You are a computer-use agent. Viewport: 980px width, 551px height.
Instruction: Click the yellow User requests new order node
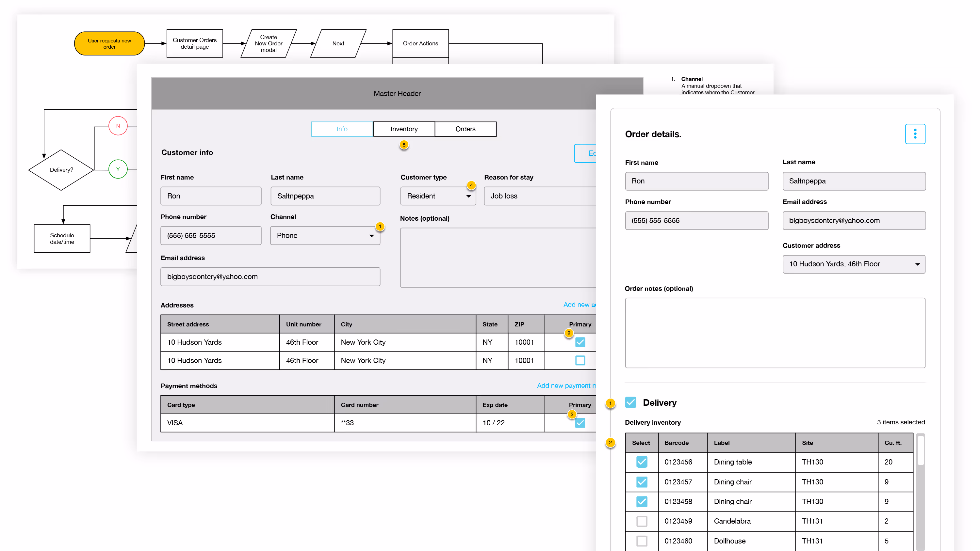pos(109,43)
